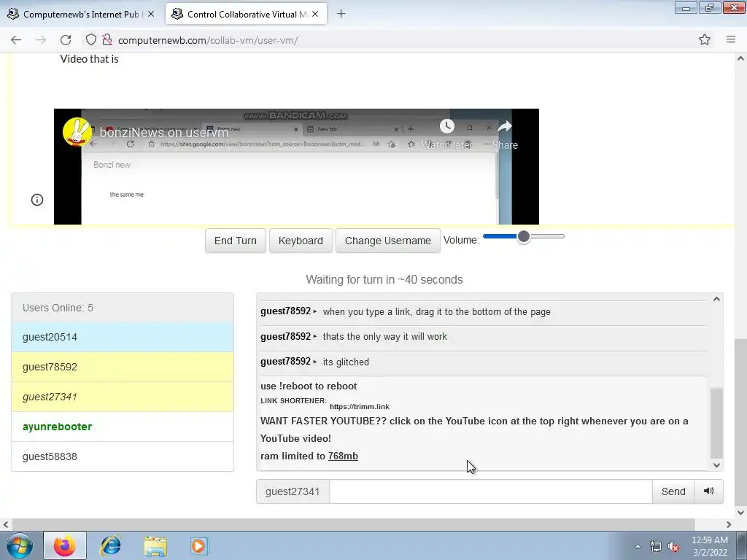
Task: Switch to the Computernewb's Internet Pub tab
Action: [x=80, y=15]
